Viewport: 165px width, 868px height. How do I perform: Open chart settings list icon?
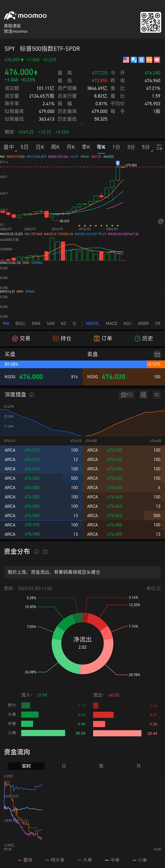(159, 147)
